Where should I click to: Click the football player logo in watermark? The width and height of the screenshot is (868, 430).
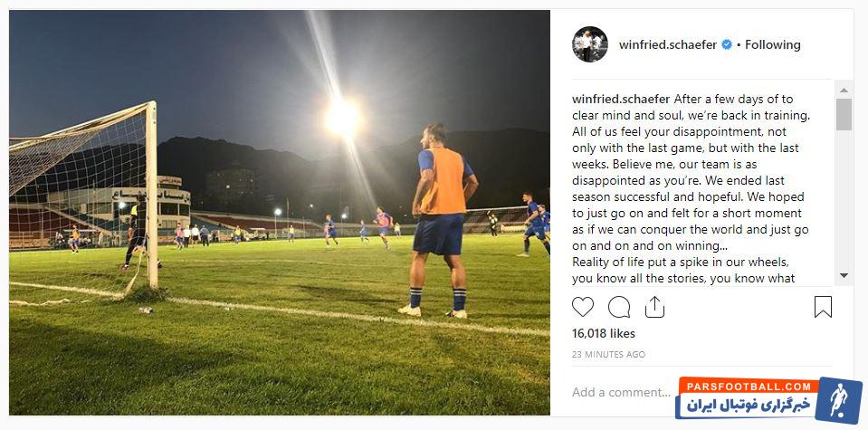[837, 400]
